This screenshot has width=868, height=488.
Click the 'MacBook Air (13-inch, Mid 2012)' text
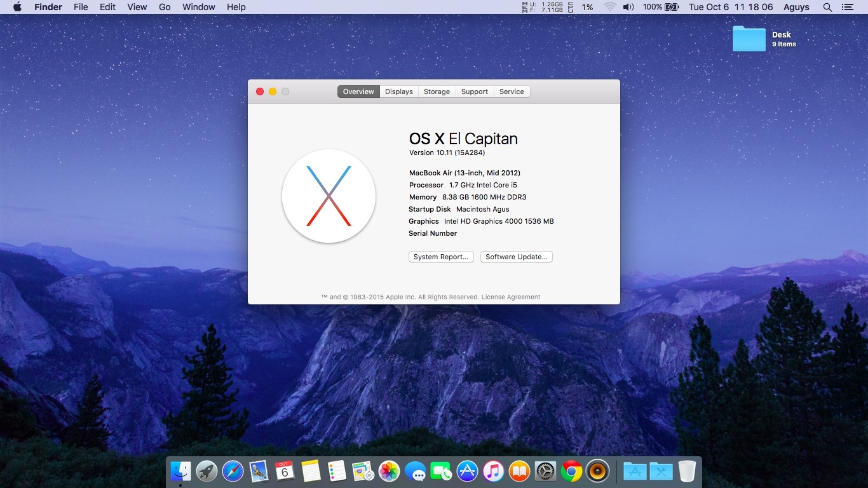pos(465,173)
